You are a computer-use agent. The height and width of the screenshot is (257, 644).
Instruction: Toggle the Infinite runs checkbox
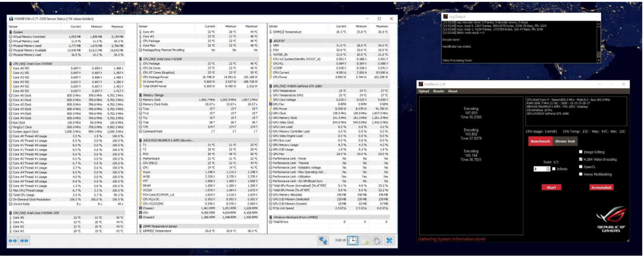pyautogui.click(x=554, y=169)
